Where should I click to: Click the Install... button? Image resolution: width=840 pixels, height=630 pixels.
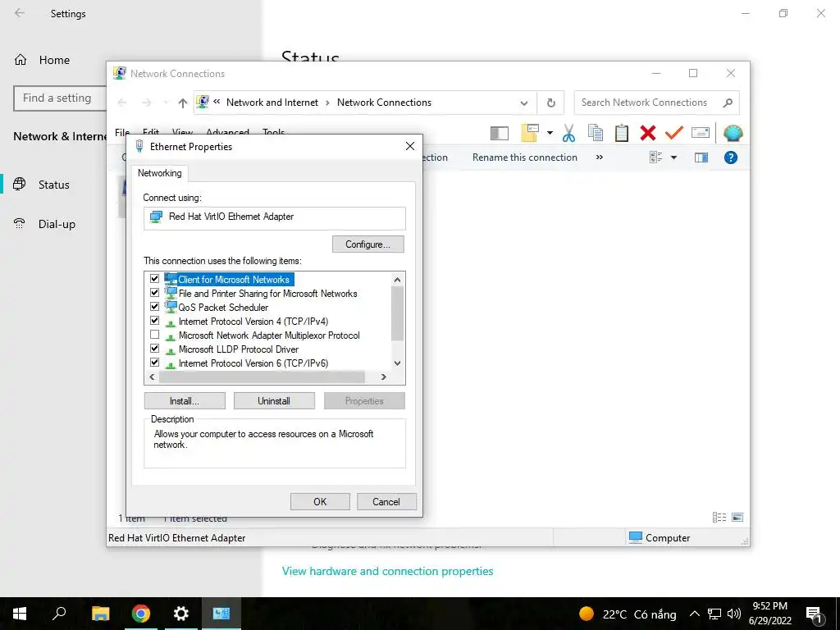(x=185, y=401)
